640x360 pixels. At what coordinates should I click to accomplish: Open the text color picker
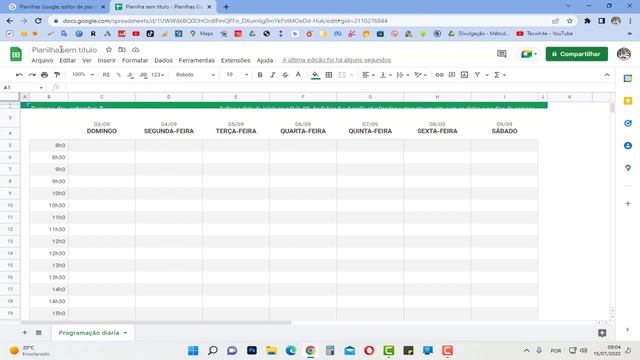(x=298, y=75)
